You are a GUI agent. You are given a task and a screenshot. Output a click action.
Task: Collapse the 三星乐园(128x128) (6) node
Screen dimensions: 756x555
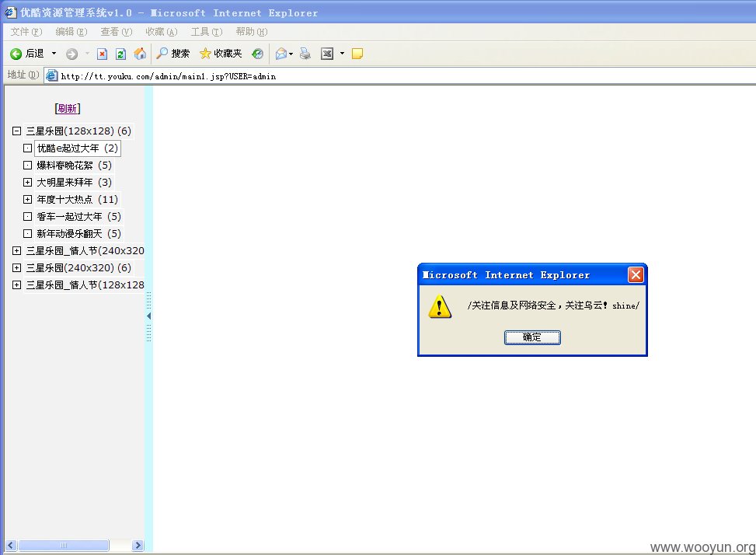coord(16,131)
